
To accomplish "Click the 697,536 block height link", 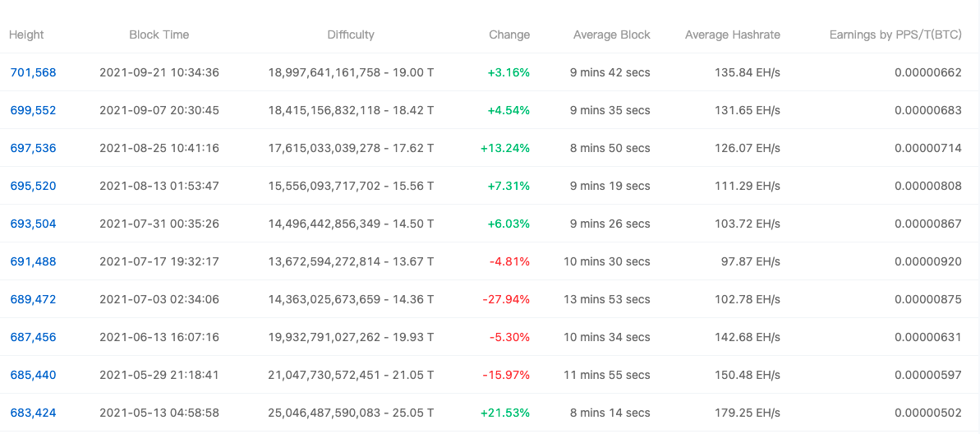I will [33, 148].
